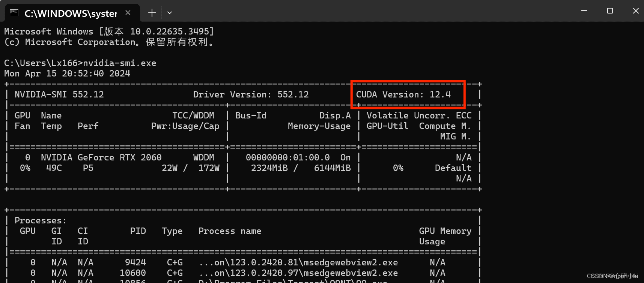
Task: Click the 'Microsoft Corporation' copyright line
Action: [109, 42]
